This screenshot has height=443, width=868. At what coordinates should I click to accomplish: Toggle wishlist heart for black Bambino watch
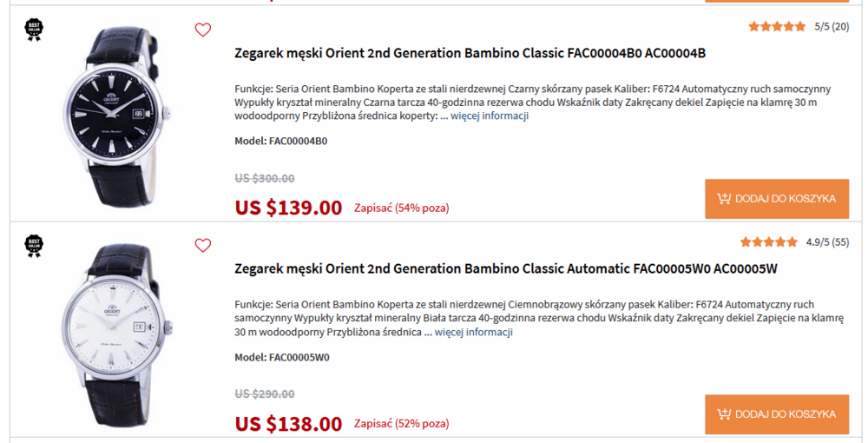203,30
